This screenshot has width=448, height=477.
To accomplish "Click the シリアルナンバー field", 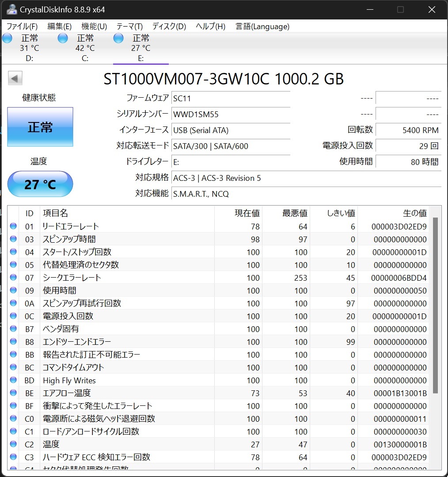I will (230, 114).
